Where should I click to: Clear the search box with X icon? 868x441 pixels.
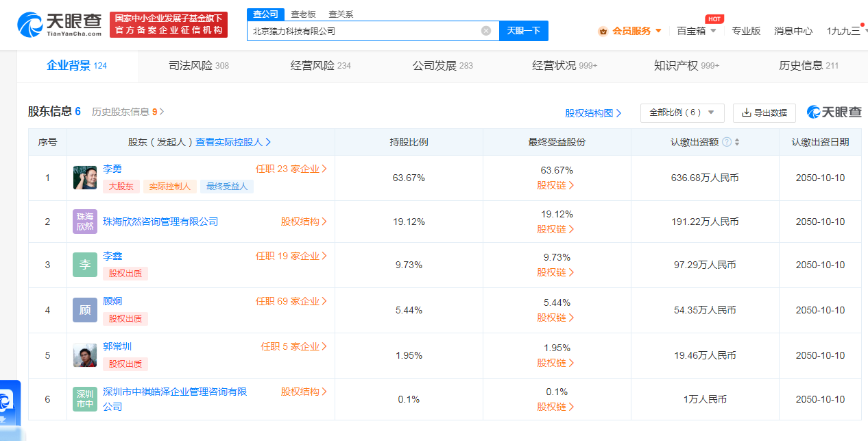tap(486, 31)
